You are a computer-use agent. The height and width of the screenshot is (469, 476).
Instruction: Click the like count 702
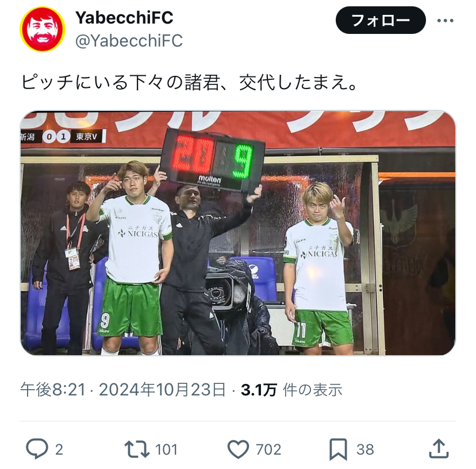[x=268, y=449]
